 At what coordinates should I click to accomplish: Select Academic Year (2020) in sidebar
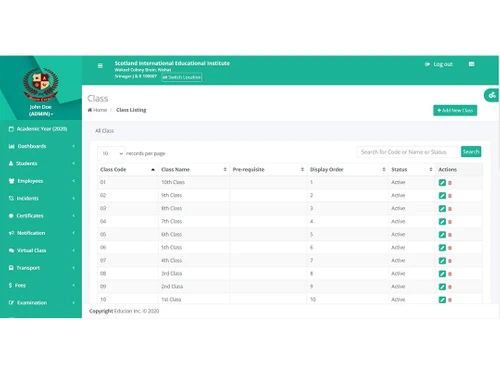pyautogui.click(x=41, y=129)
